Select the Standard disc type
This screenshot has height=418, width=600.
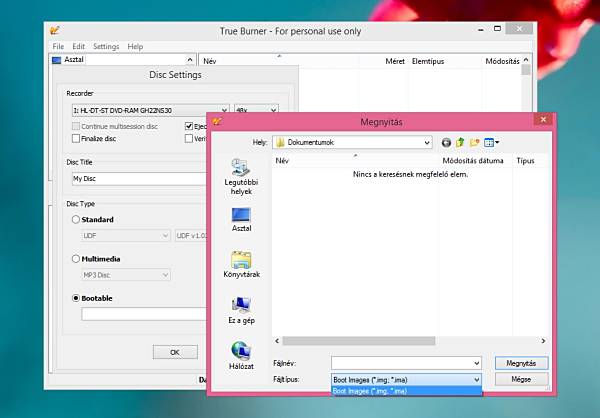76,219
